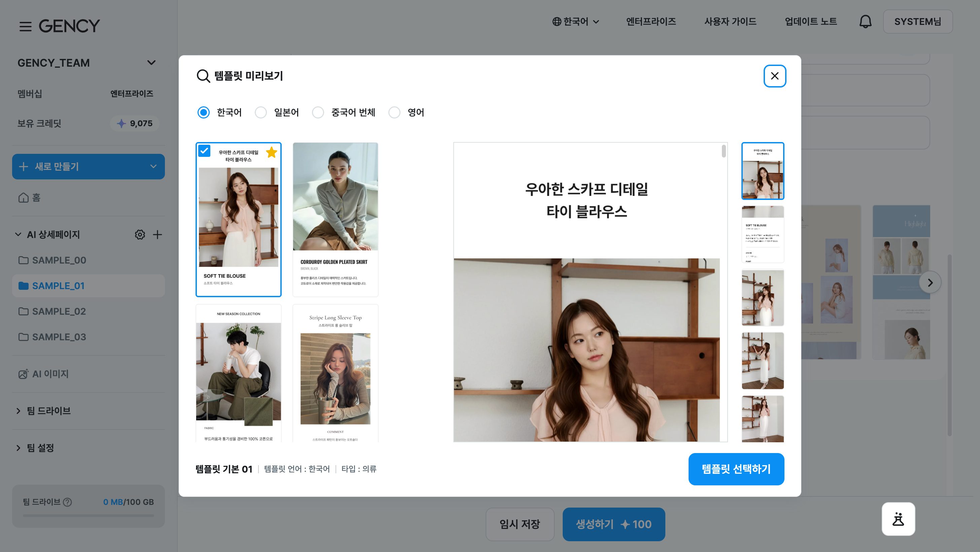The height and width of the screenshot is (552, 980).
Task: Open the SOFT TIE BLOUSE text page thumbnail
Action: [x=762, y=234]
